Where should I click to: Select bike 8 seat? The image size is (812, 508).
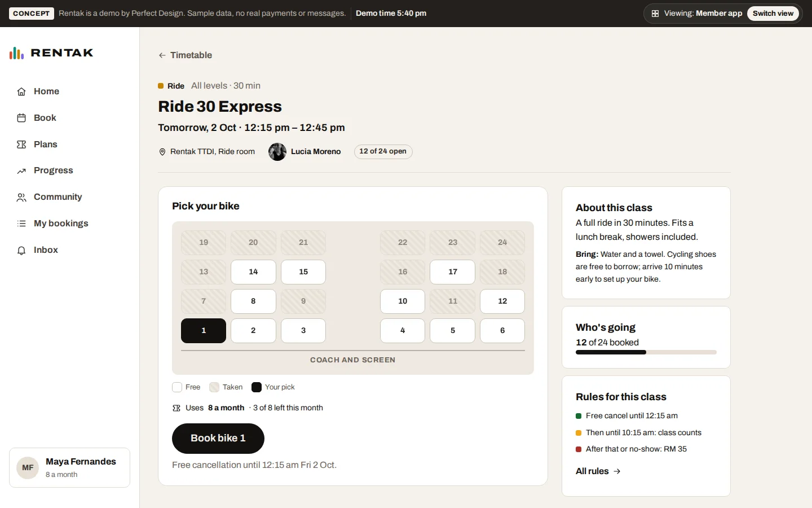click(253, 301)
